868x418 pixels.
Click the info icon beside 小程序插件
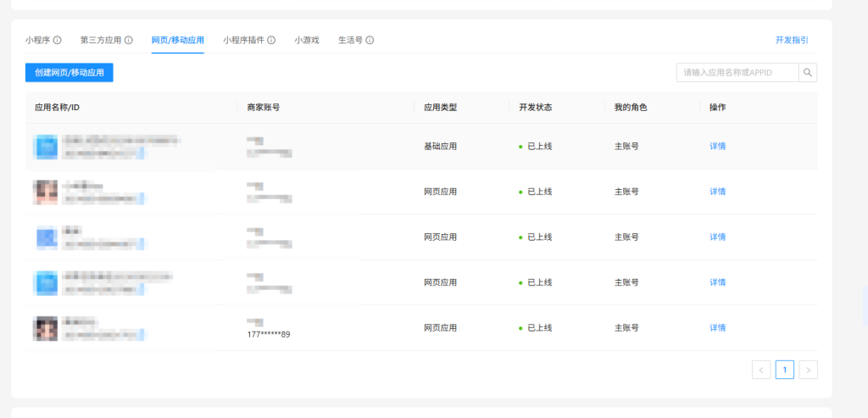click(x=271, y=40)
